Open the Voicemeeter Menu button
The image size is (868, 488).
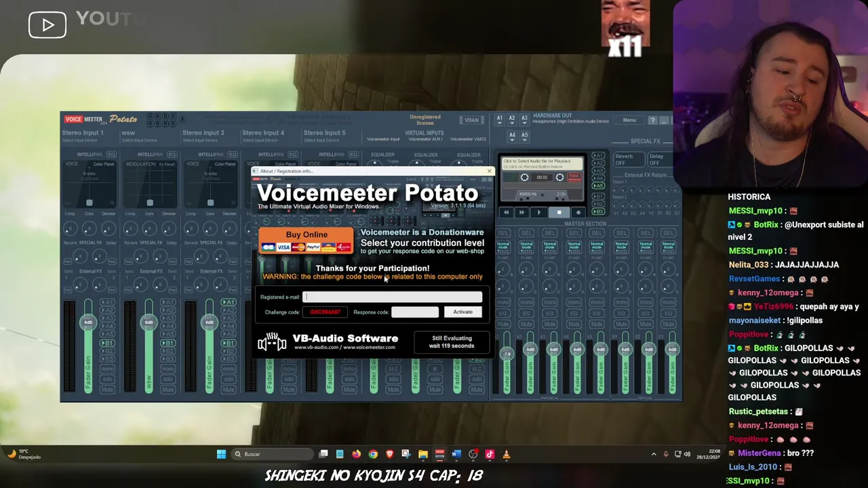click(x=629, y=121)
